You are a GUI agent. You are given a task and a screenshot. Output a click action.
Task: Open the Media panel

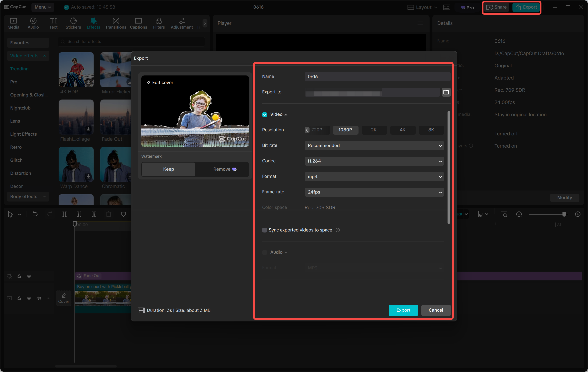[x=13, y=23]
